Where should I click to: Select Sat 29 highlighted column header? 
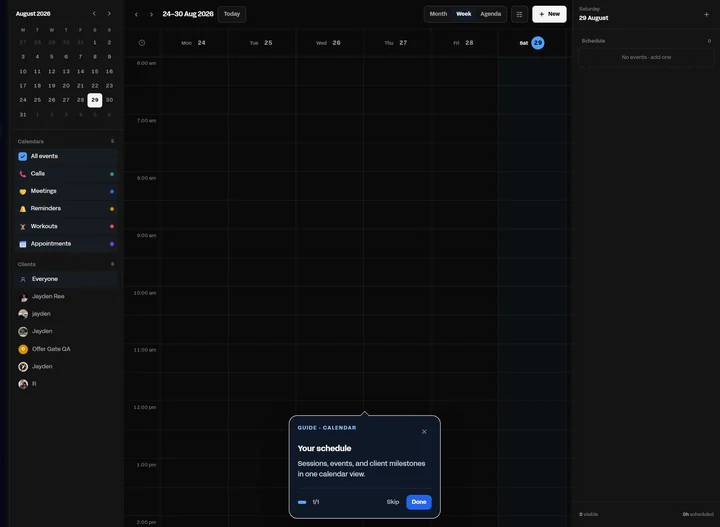[x=532, y=43]
